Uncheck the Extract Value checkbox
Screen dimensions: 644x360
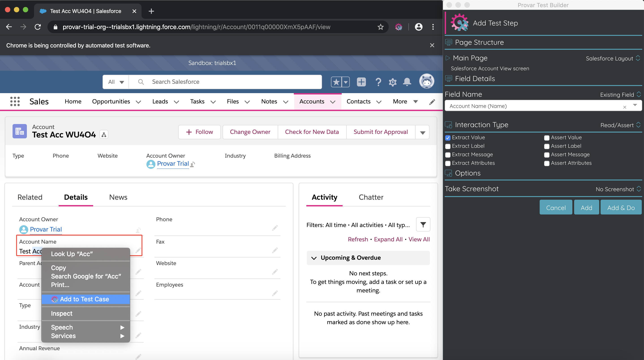448,138
